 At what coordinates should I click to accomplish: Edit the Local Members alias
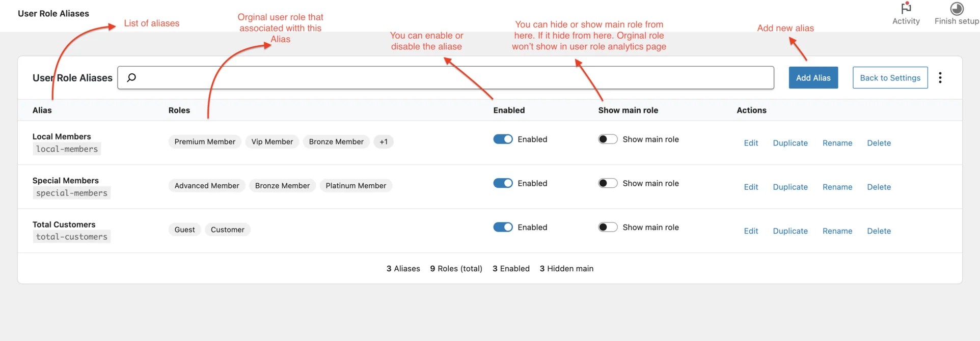coord(751,143)
